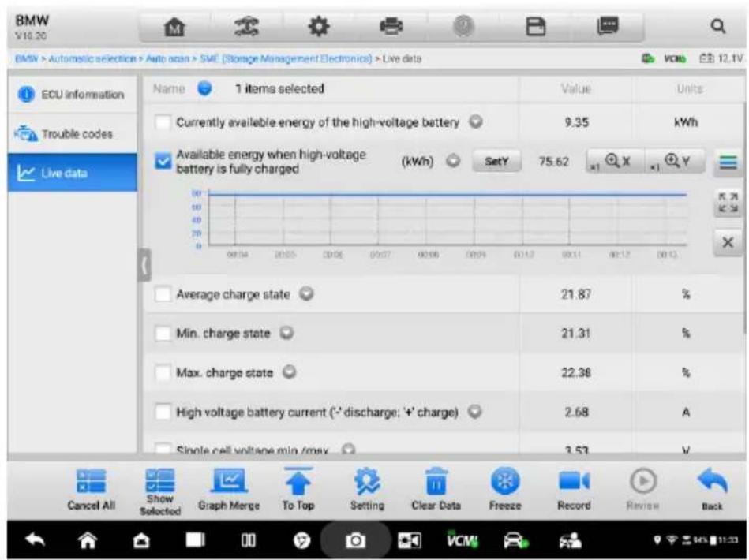Click the vehicle service person icon

point(571,540)
